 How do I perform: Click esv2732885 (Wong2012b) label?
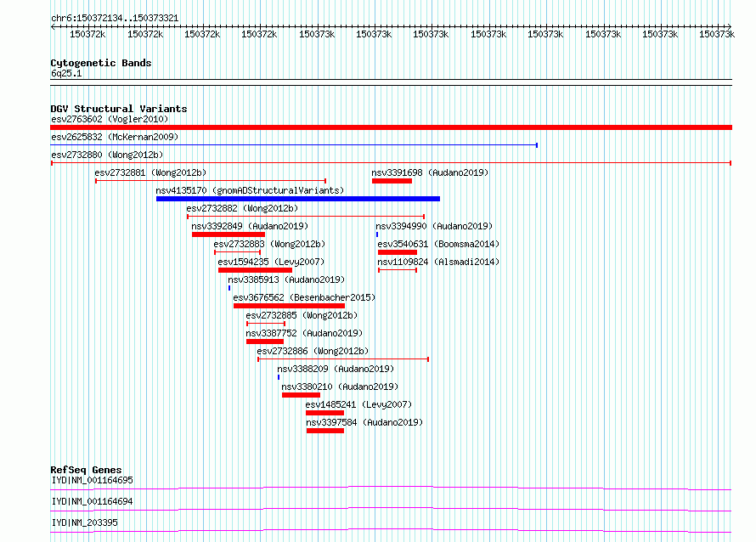(x=302, y=315)
